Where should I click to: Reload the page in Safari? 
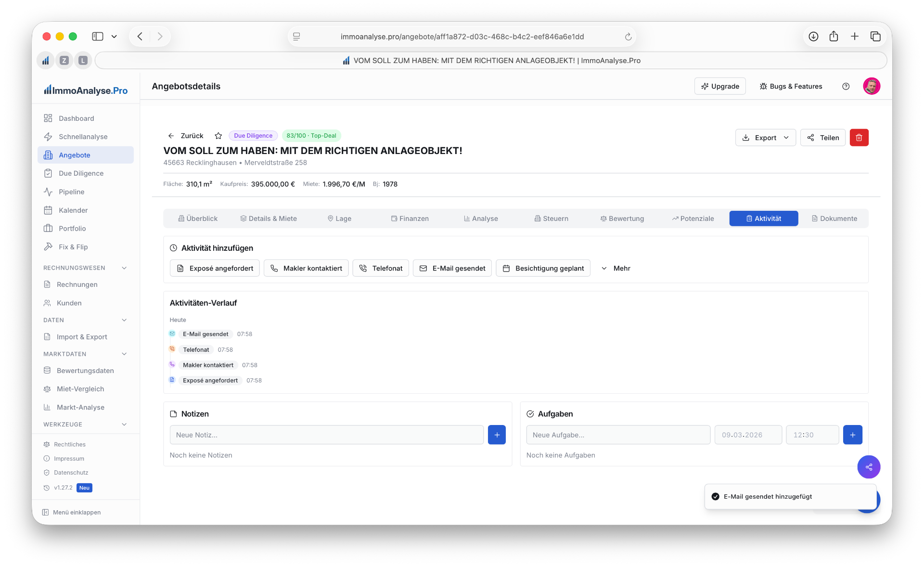click(628, 37)
